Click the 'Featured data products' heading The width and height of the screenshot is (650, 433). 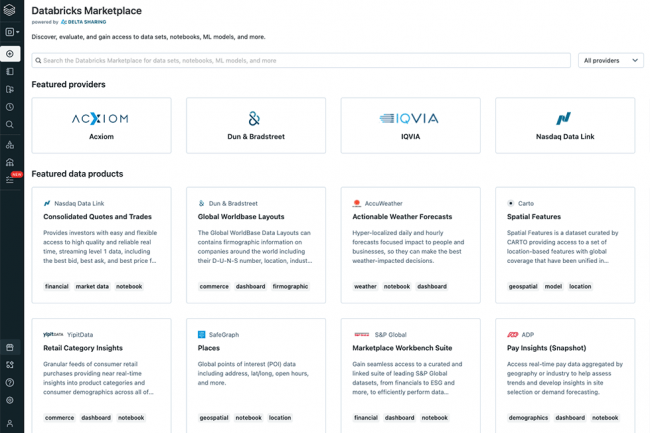(x=77, y=174)
